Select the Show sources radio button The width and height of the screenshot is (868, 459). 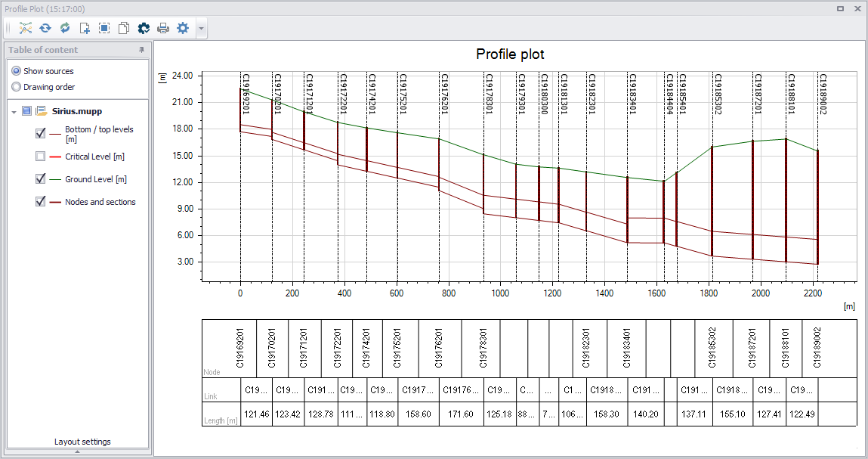point(16,71)
